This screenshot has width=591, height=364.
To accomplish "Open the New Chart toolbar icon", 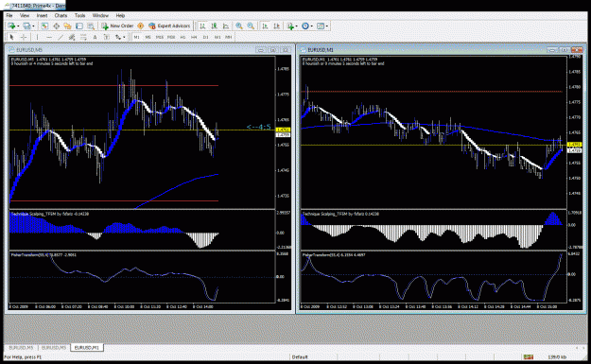I will point(11,26).
